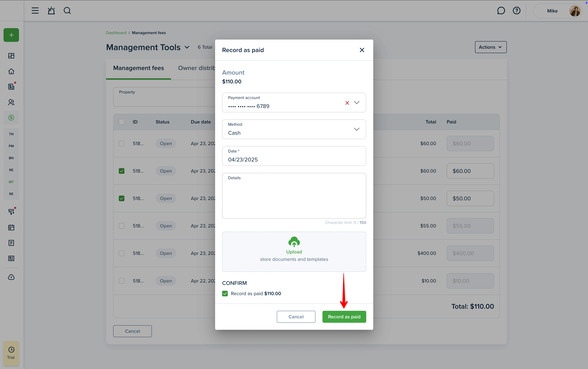Open the dashboard grid icon in sidebar

tap(11, 56)
